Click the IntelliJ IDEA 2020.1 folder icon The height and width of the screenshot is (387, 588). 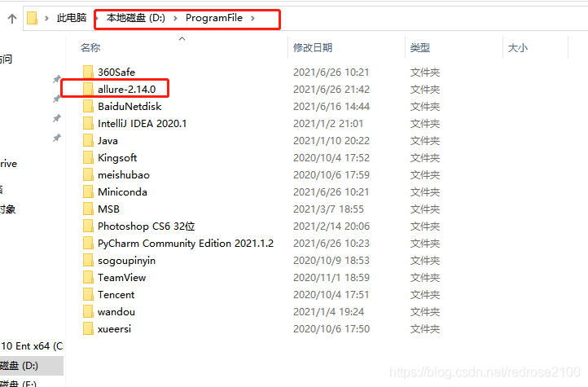88,123
